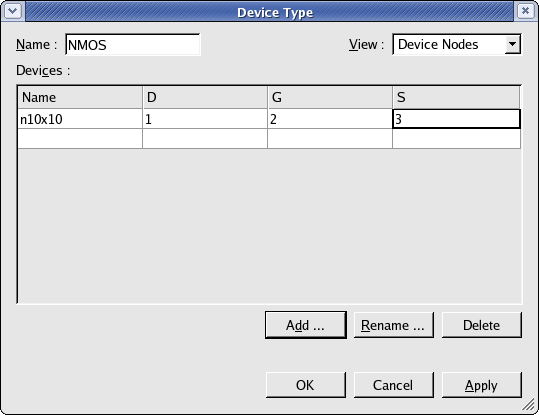The image size is (539, 415).
Task: Select the Device Nodes combo box
Action: [456, 44]
